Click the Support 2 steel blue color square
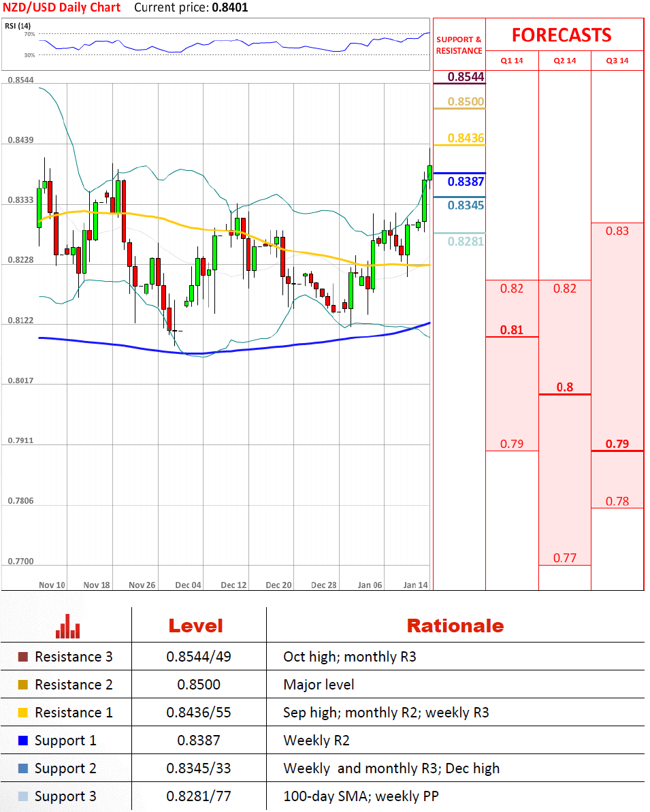 (x=23, y=768)
